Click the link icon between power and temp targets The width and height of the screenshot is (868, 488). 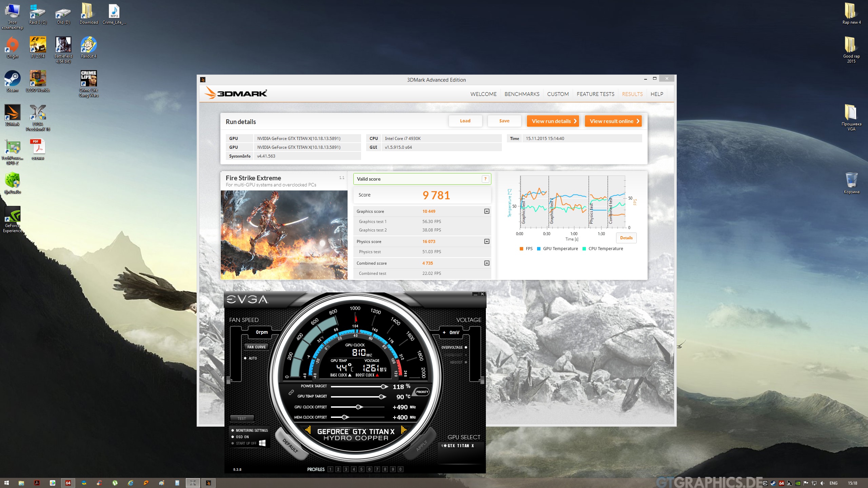(291, 392)
